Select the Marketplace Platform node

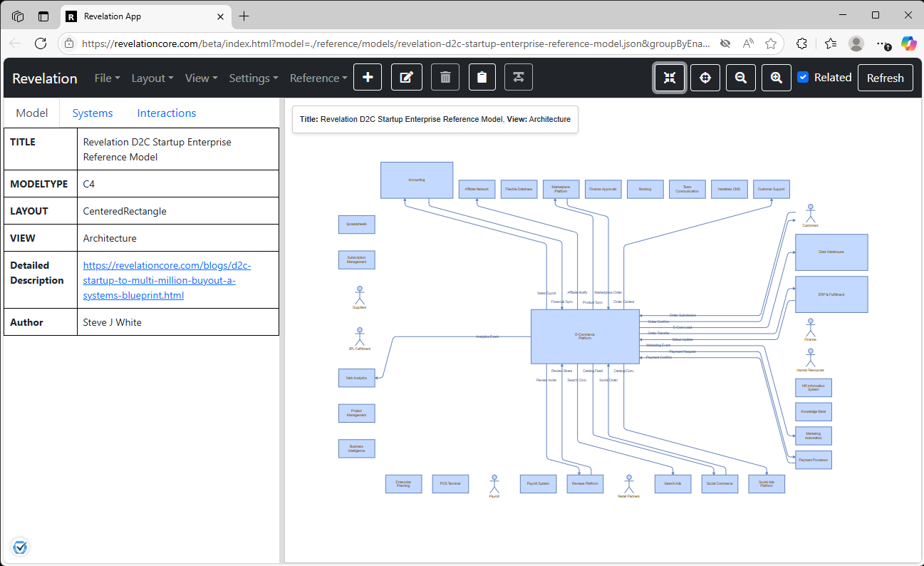(x=561, y=189)
